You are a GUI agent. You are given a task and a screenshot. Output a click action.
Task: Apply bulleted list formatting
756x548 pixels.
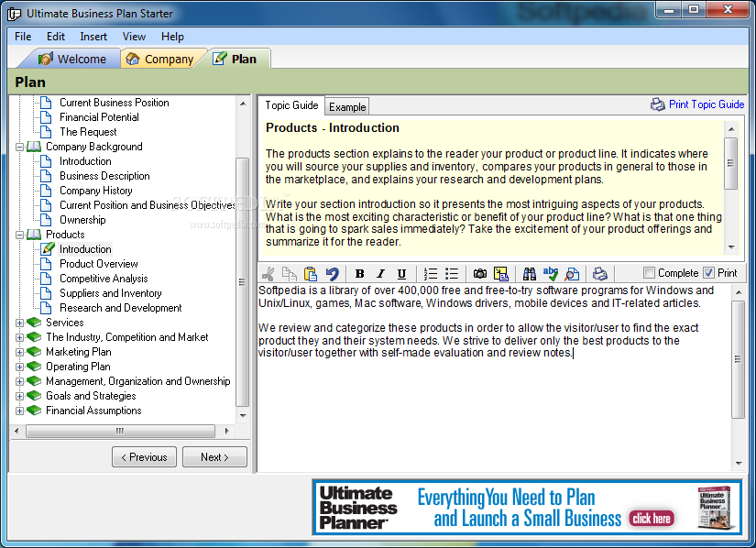pyautogui.click(x=451, y=274)
